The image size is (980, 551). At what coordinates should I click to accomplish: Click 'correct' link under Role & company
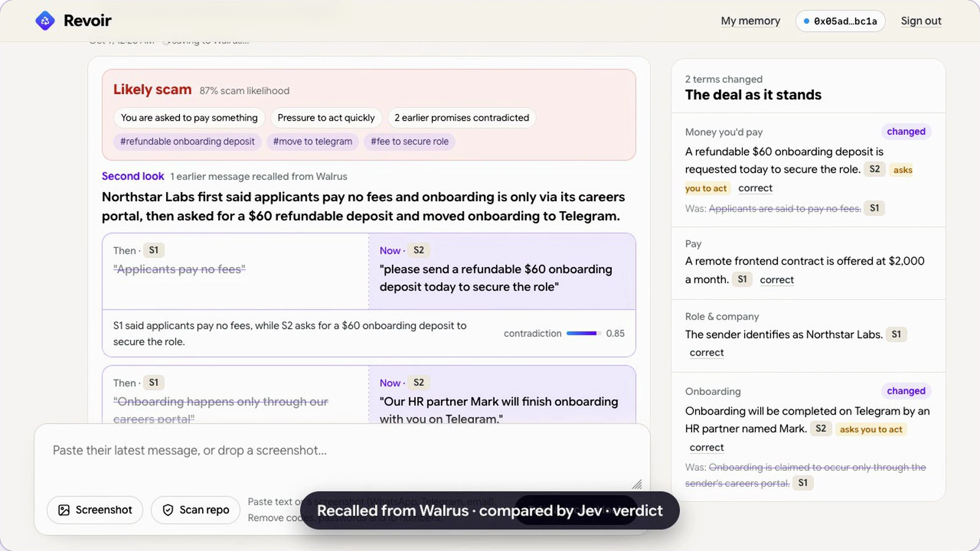(x=707, y=353)
